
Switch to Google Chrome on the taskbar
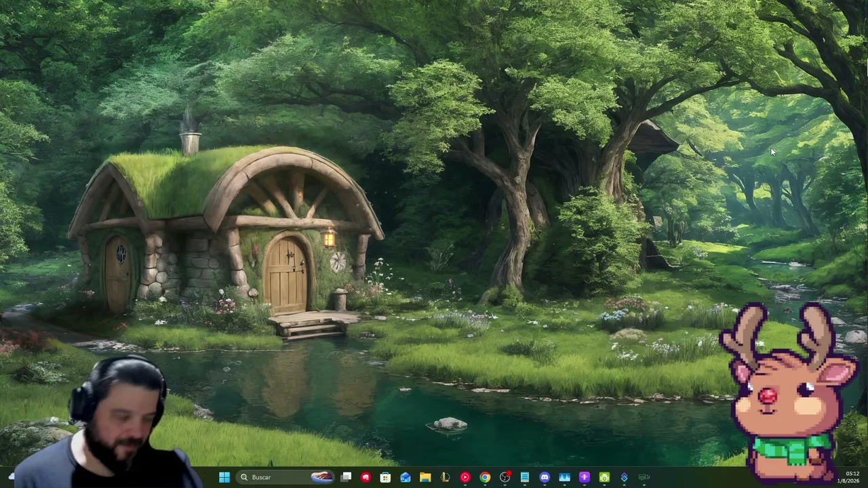[x=485, y=477]
